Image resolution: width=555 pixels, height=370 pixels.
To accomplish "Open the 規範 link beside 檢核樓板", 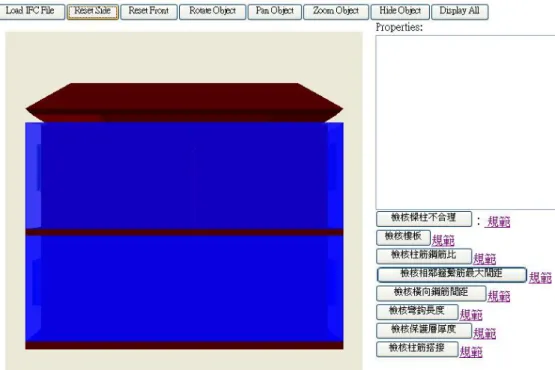I will coord(443,241).
